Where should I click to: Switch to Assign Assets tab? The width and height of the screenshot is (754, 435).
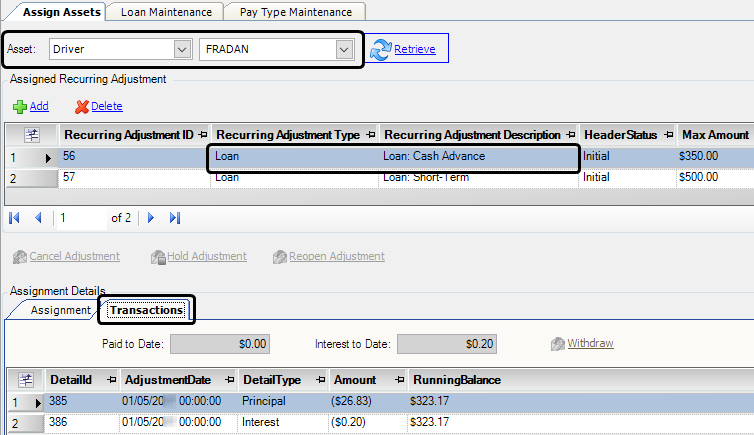click(62, 12)
